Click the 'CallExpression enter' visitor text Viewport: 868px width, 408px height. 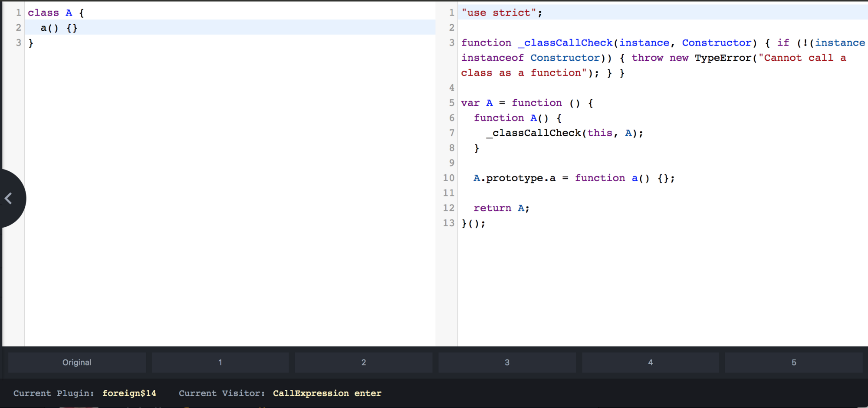pyautogui.click(x=327, y=393)
